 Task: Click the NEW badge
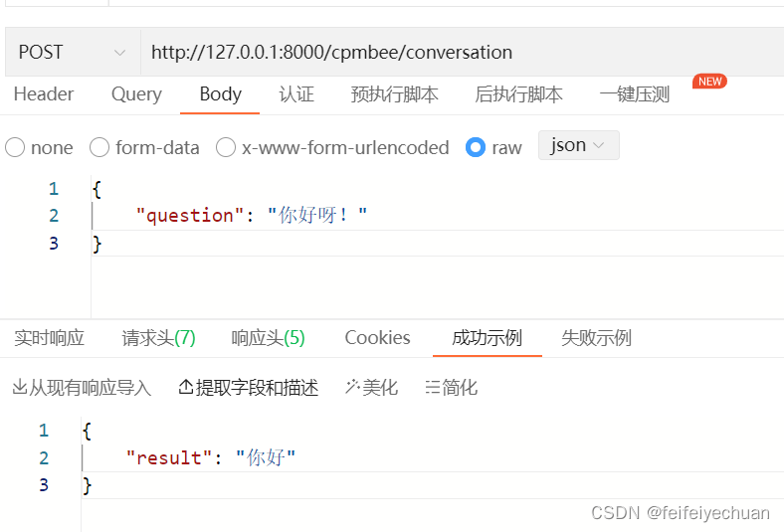709,82
